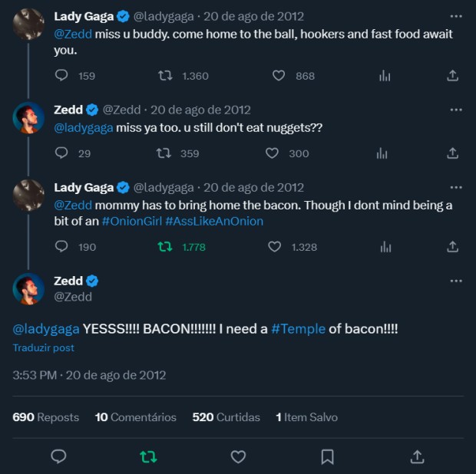The image size is (476, 474).
Task: Share the main Zedd tweet
Action: point(417,457)
